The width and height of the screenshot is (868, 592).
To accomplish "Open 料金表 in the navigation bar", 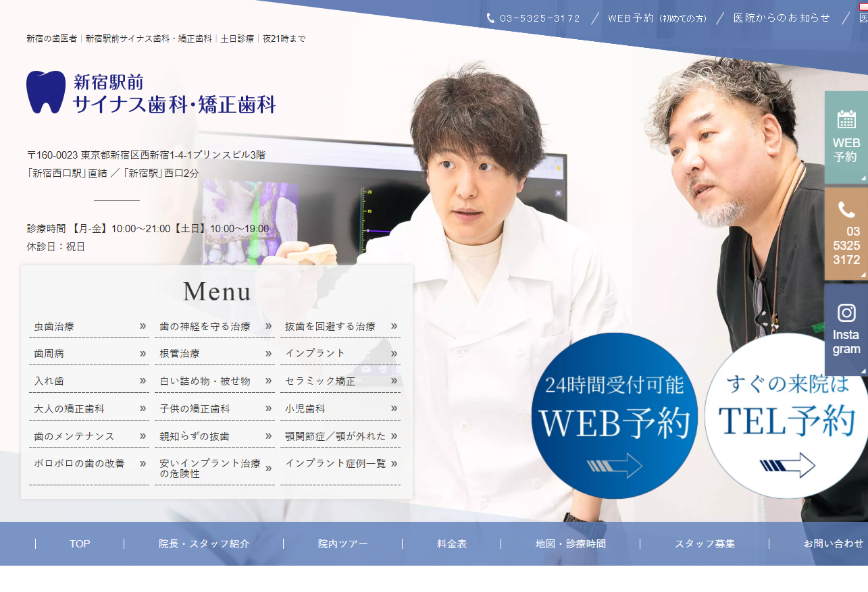I will tap(452, 544).
